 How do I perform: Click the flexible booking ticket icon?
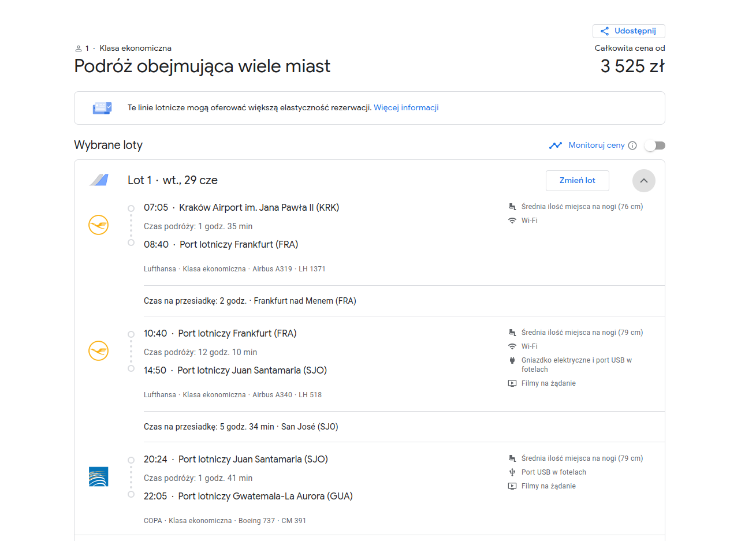(102, 108)
